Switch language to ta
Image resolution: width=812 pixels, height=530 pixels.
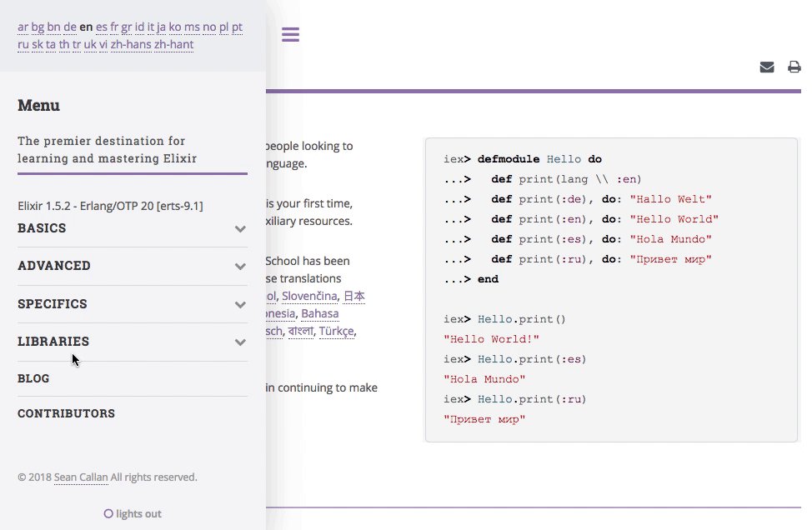(51, 44)
